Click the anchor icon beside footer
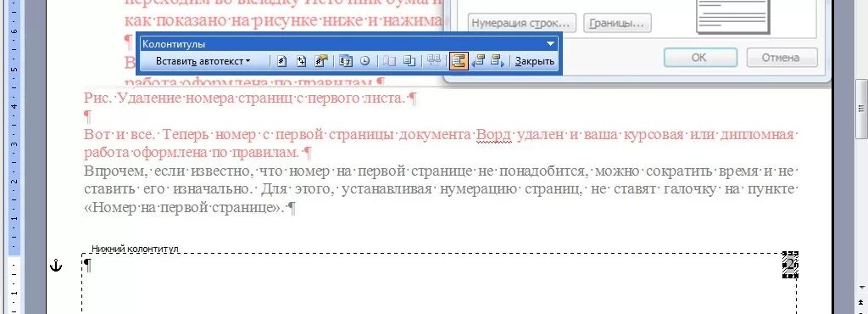 tap(57, 266)
